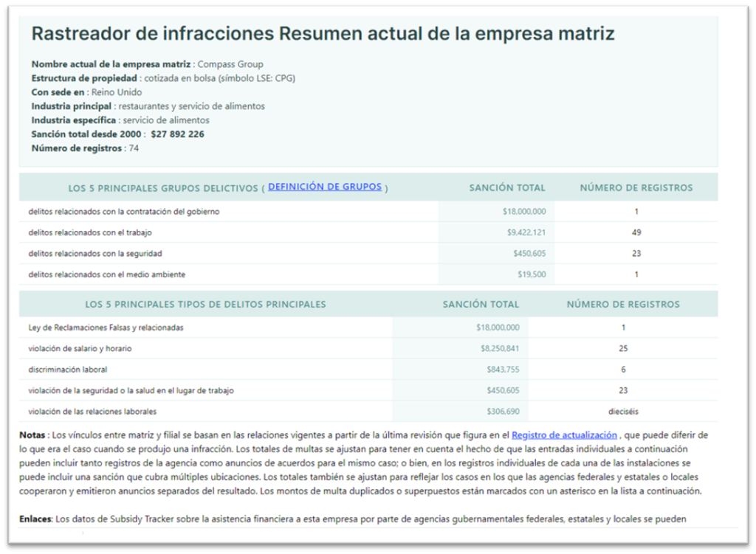Click NÚMERO DE REGISTROS header in groups table

(636, 188)
